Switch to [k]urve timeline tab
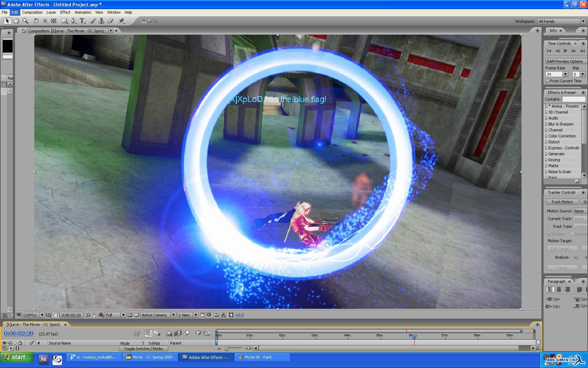588x368 pixels. [x=33, y=325]
